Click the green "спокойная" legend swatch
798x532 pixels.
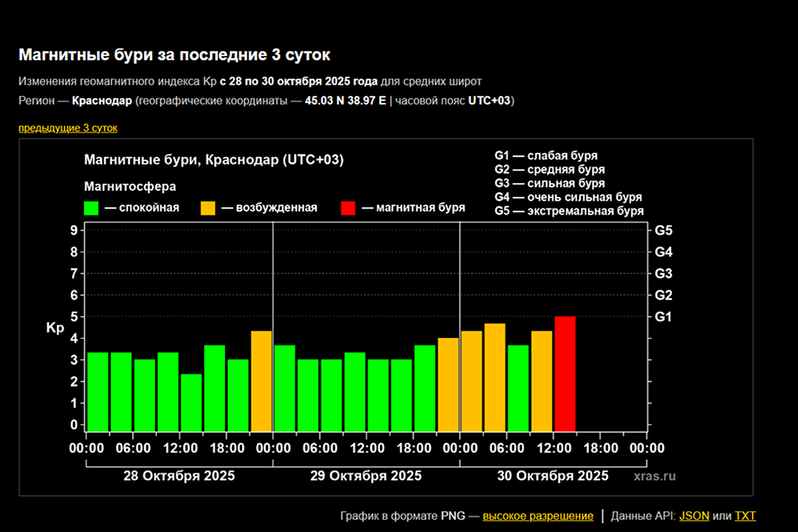[92, 208]
